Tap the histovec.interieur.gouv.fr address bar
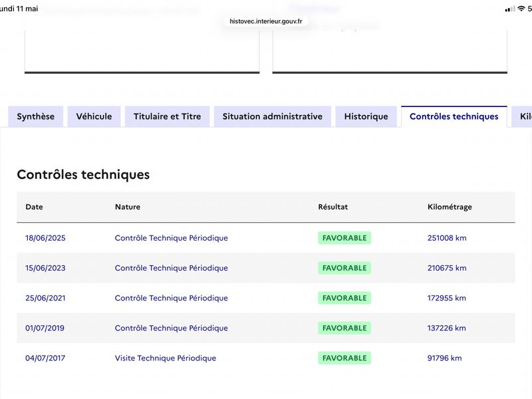 [x=265, y=21]
